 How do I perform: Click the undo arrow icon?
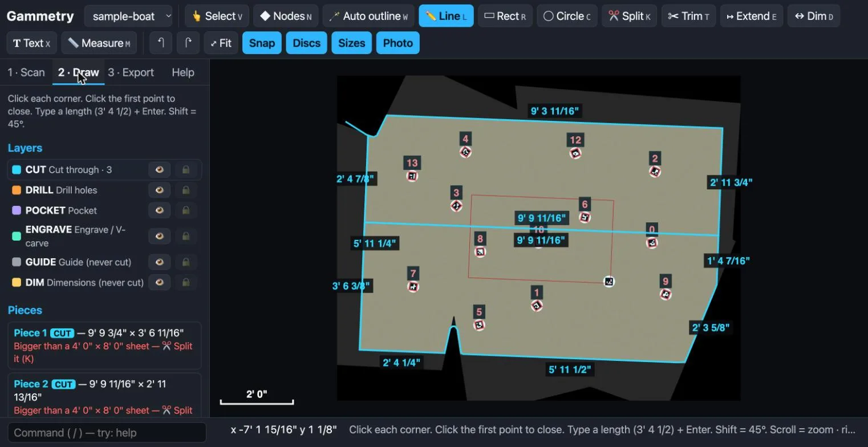point(161,43)
